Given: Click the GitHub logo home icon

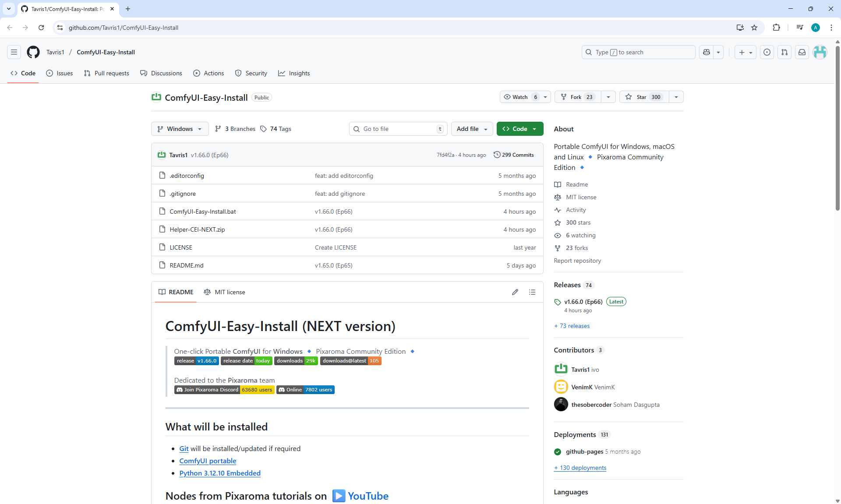Looking at the screenshot, I should pos(33,52).
